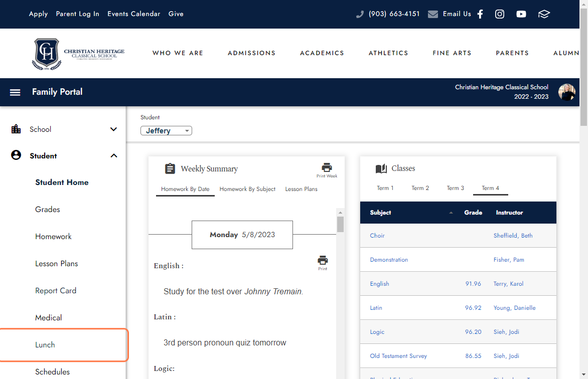Open the school Facebook page icon
This screenshot has height=379, width=588.
tap(480, 14)
